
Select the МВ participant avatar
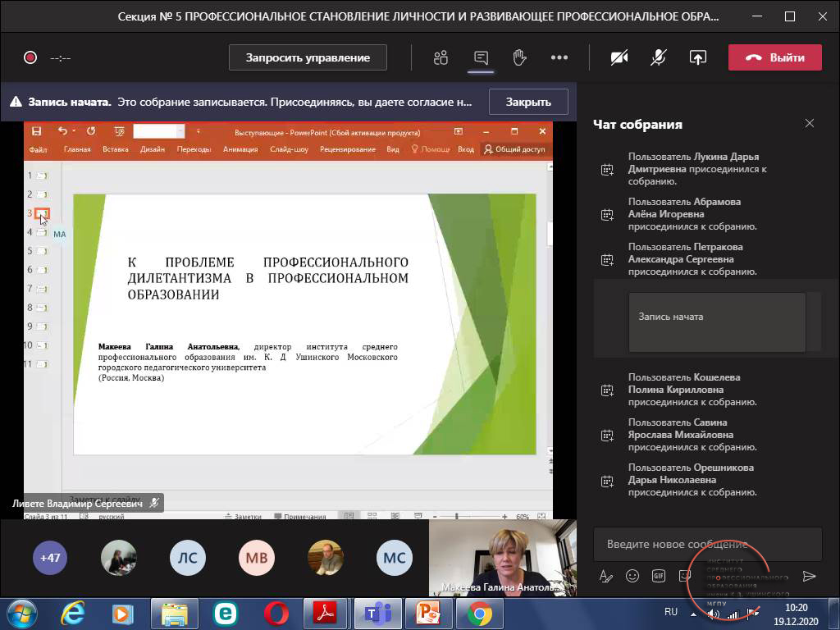(x=257, y=558)
